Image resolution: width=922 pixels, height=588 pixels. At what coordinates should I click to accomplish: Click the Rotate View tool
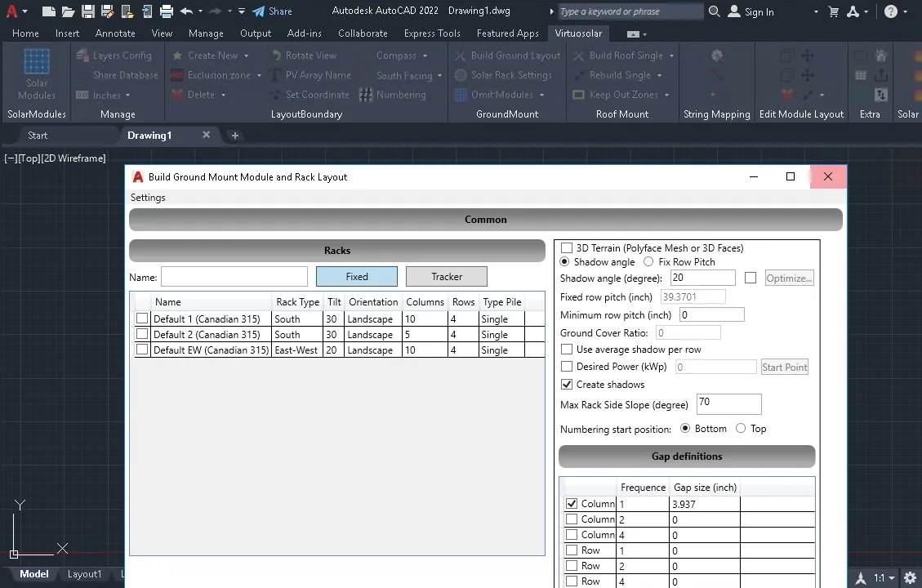point(305,56)
